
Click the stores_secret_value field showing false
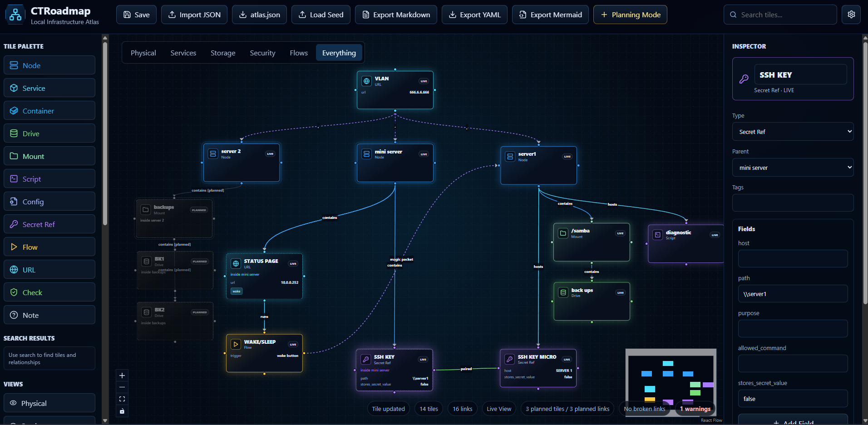793,399
